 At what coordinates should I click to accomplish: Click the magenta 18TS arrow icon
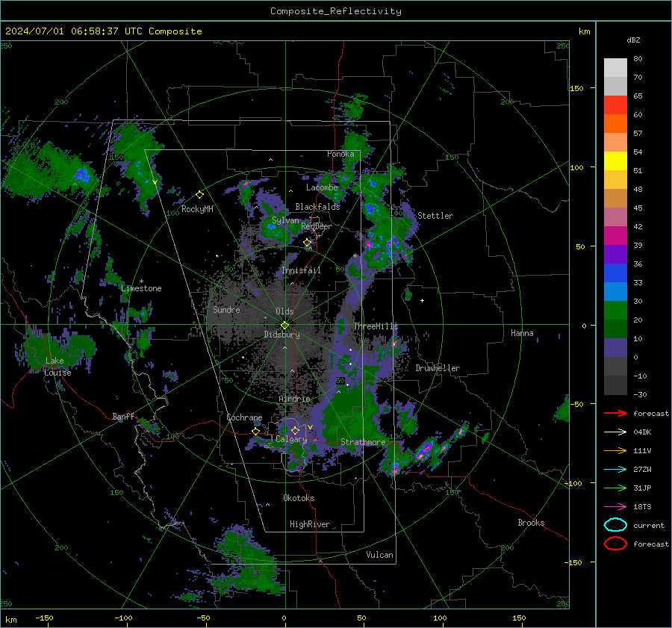(x=615, y=507)
